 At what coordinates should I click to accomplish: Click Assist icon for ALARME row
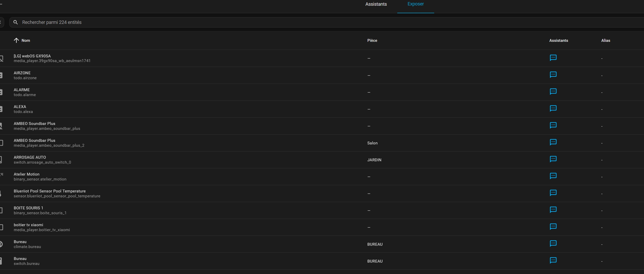tap(553, 91)
